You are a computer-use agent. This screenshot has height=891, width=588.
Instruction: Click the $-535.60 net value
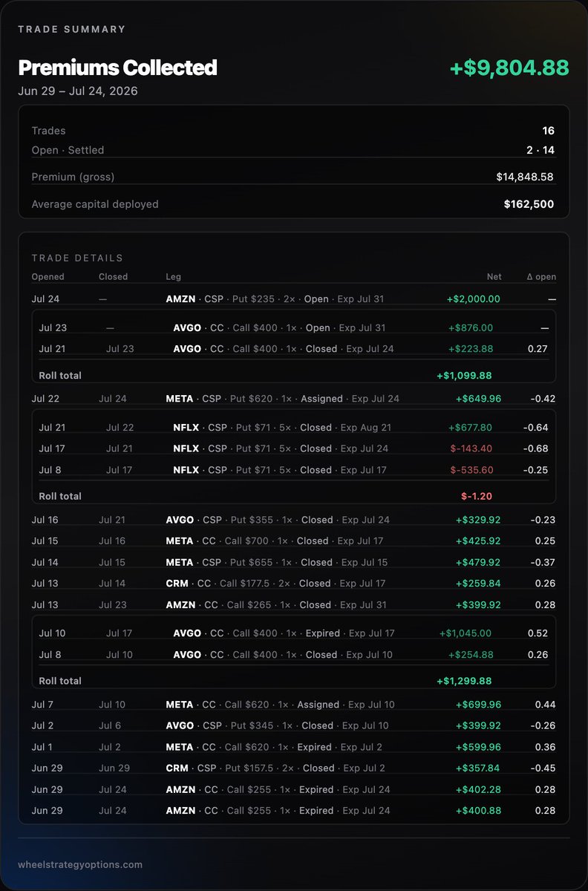tap(471, 470)
